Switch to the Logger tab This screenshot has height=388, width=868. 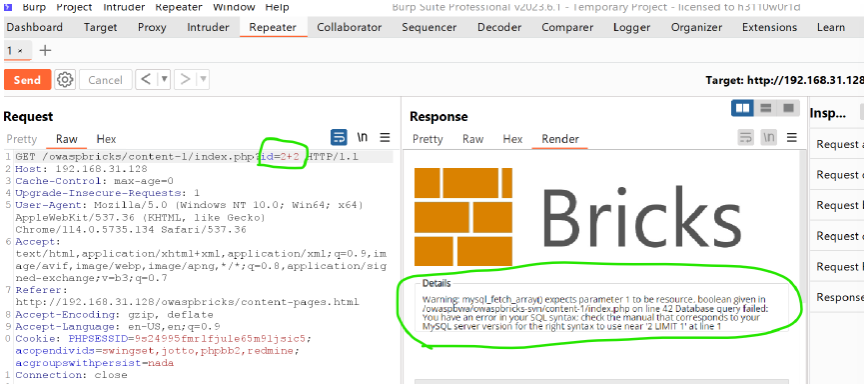coord(631,27)
